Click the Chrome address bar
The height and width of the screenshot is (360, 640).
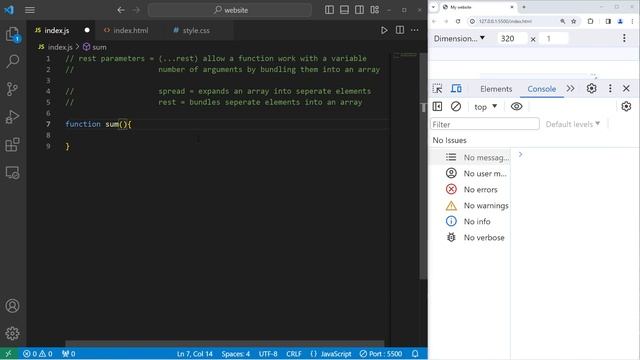[x=514, y=21]
